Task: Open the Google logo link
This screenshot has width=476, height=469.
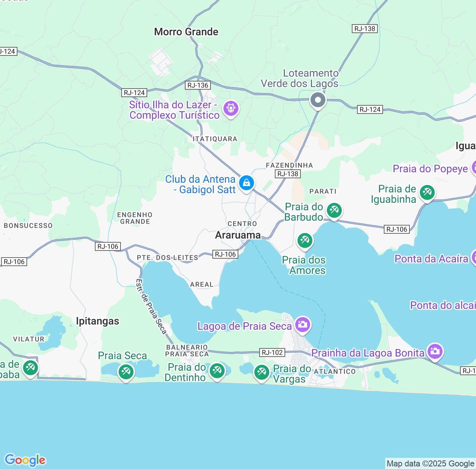Action: 25,460
